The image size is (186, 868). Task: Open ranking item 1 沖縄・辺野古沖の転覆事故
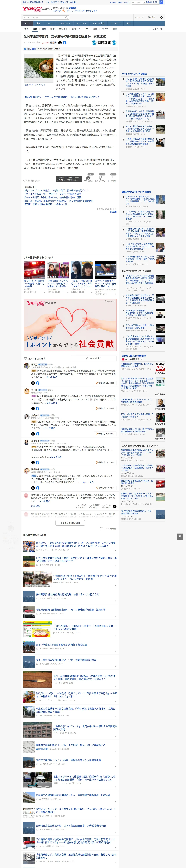click(x=140, y=82)
